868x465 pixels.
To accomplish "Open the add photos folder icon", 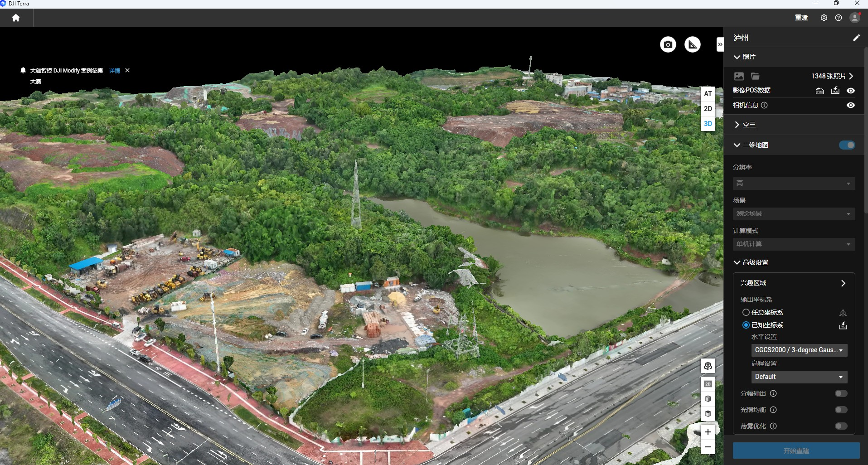I will click(755, 76).
